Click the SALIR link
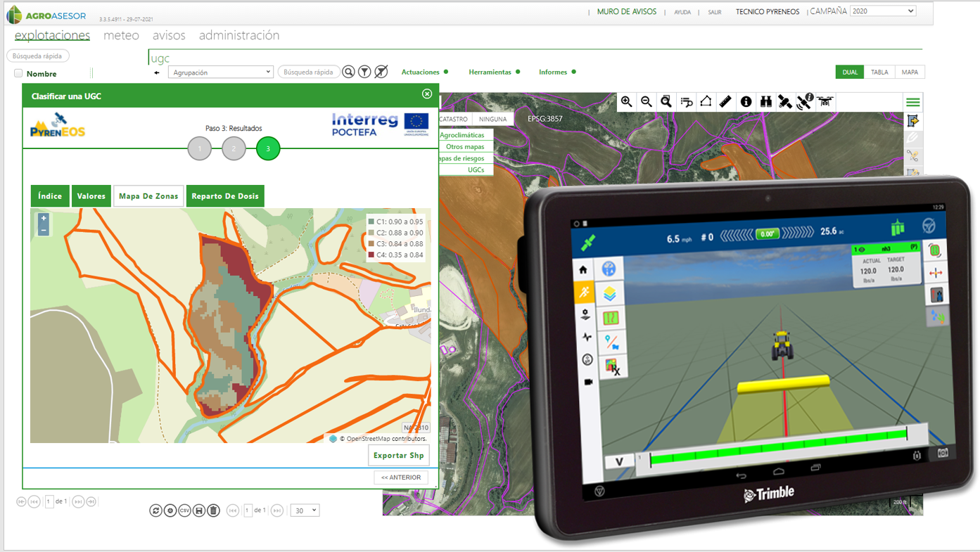The image size is (980, 552). (715, 12)
